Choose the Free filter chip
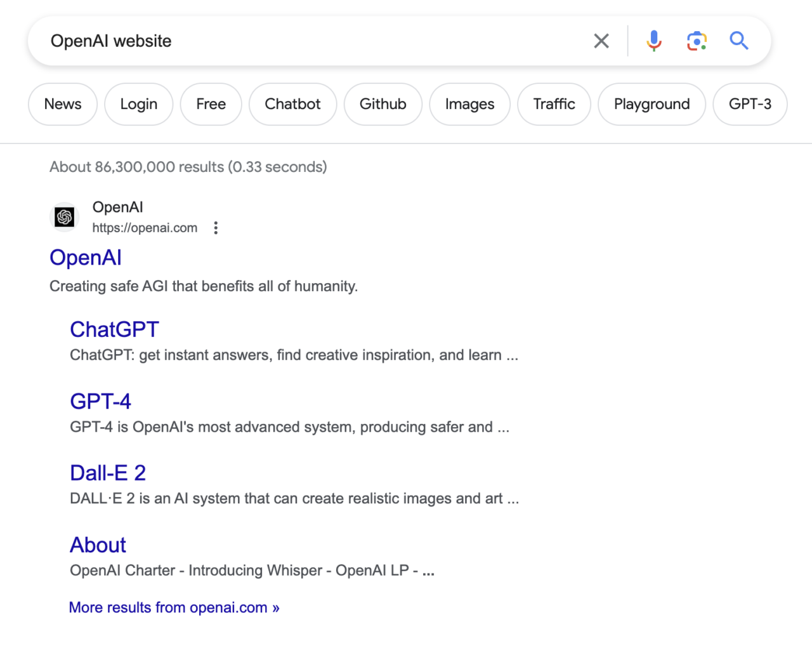The image size is (812, 648). point(211,104)
